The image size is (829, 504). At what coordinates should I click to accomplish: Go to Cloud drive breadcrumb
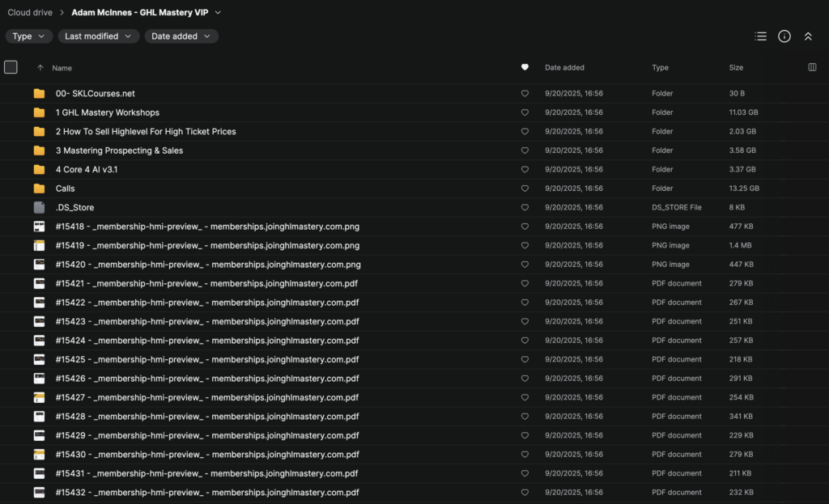coord(31,13)
